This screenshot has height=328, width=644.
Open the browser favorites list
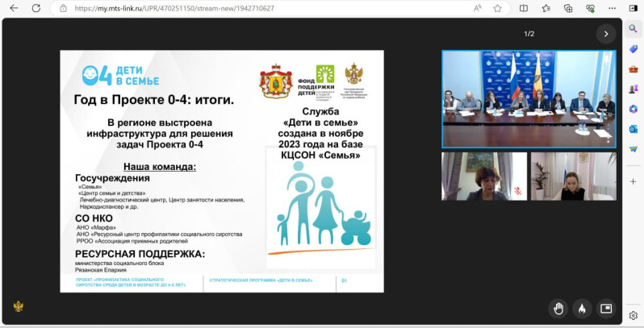546,9
